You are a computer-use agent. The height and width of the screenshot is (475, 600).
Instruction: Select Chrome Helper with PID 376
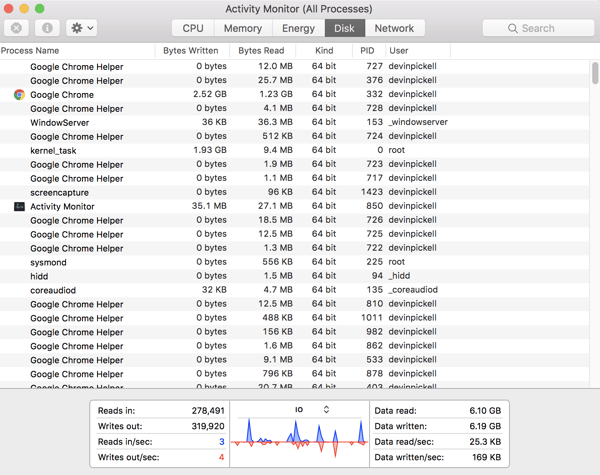tap(294, 80)
